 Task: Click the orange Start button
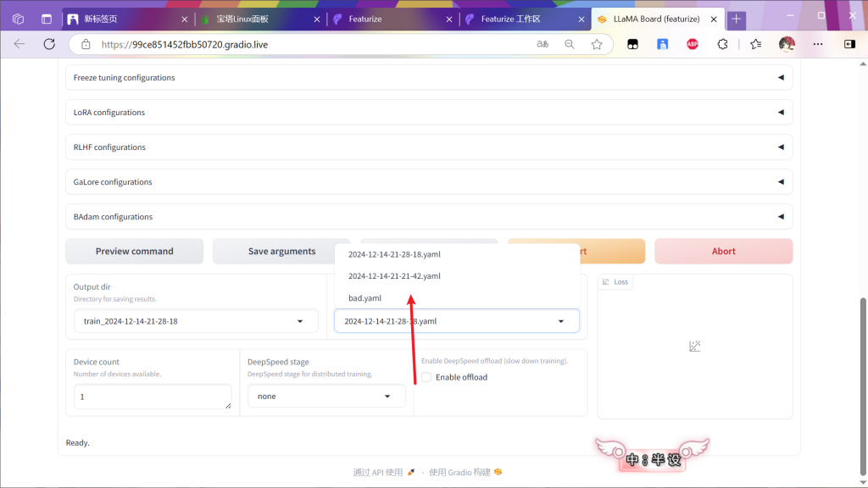point(612,251)
